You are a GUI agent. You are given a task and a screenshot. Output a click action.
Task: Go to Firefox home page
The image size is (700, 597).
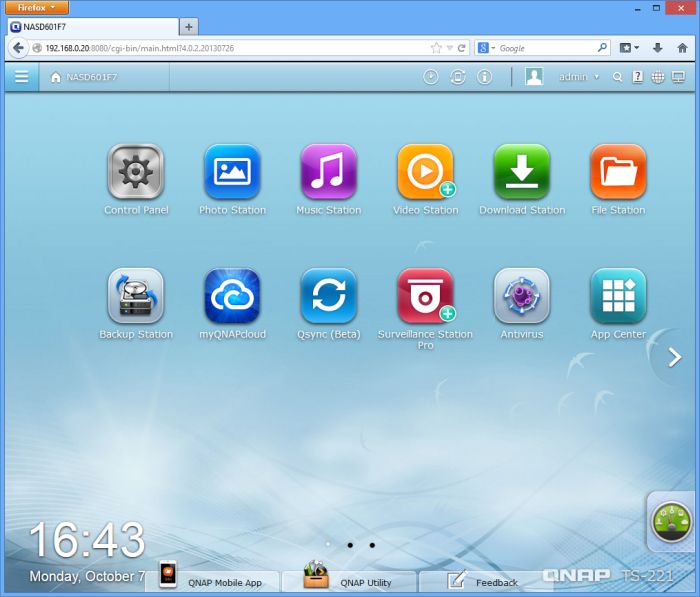coord(682,48)
